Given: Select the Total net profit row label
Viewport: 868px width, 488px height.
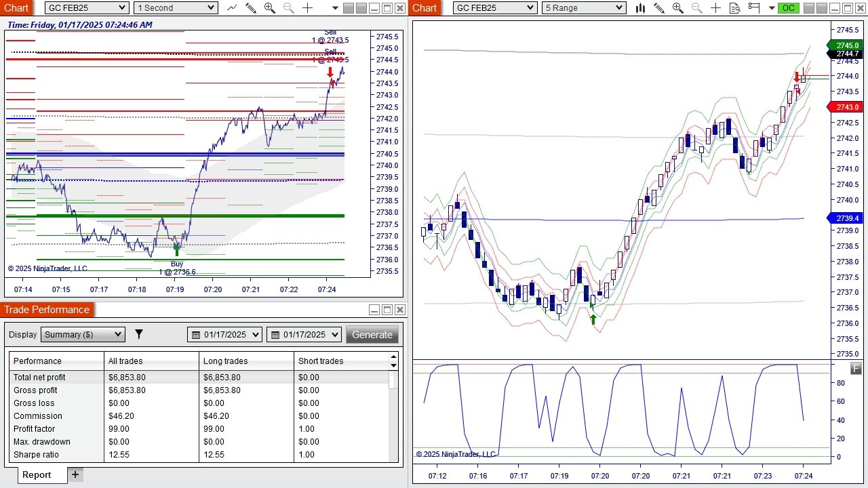Looking at the screenshot, I should tap(39, 378).
